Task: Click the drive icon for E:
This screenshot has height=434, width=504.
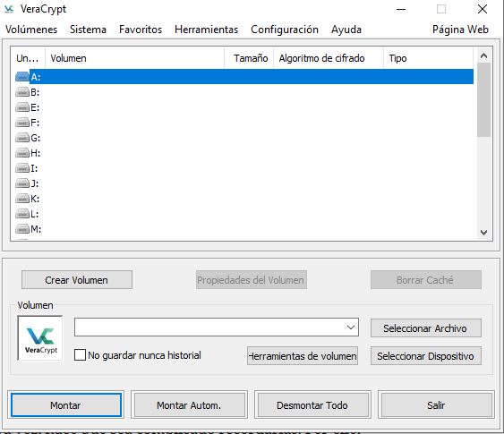Action: [x=22, y=107]
